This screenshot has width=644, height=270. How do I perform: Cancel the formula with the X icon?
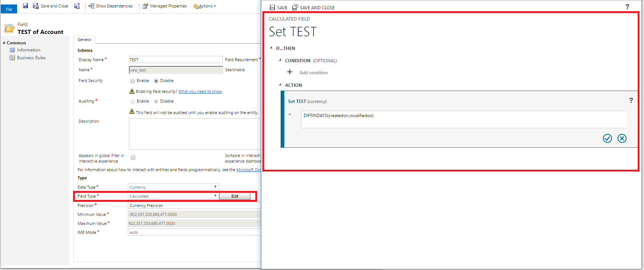(622, 138)
